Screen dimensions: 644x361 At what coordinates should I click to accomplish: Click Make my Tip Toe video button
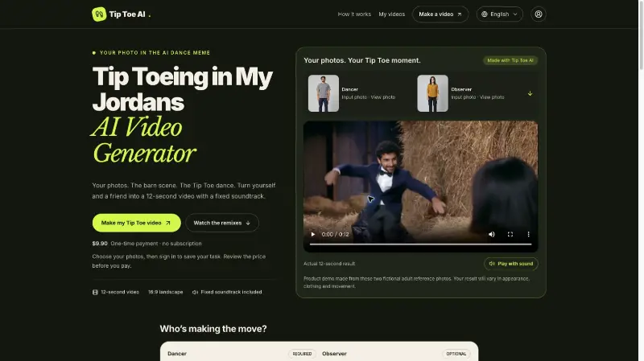136,223
